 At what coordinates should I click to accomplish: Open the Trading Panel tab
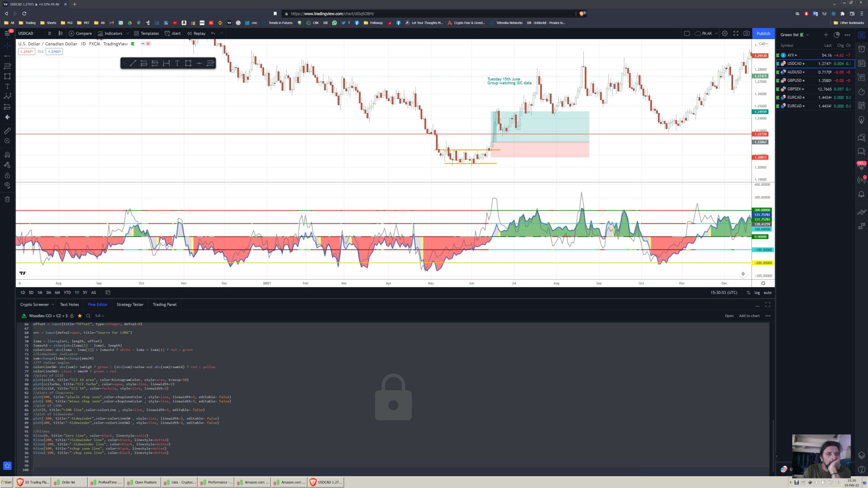[164, 305]
